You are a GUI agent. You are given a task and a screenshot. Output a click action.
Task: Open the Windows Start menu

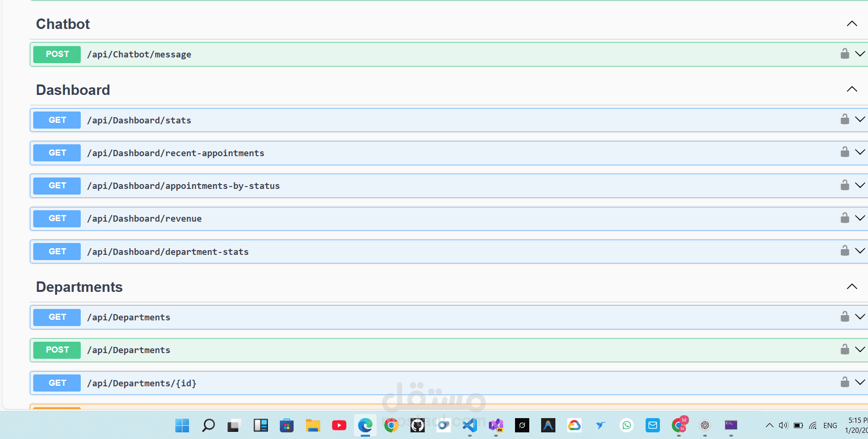pos(182,425)
